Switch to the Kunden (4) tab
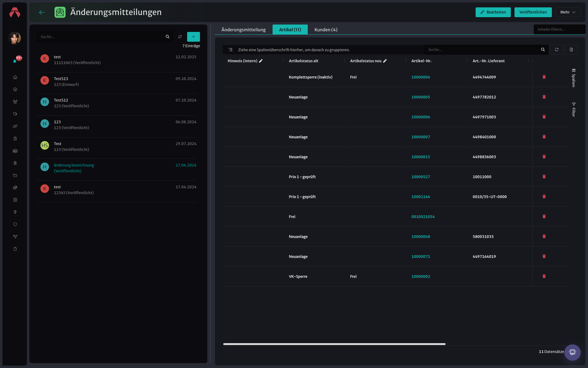 [326, 30]
